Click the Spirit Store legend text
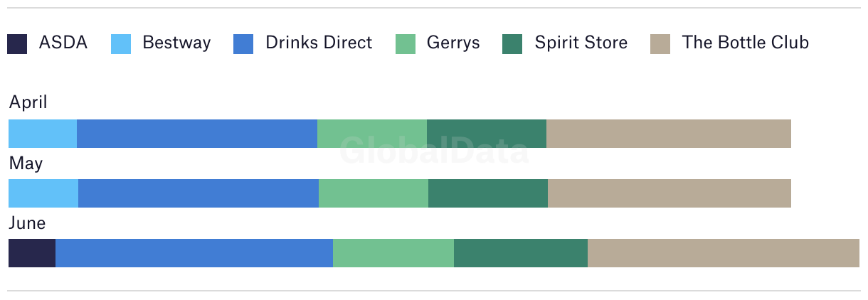Image resolution: width=868 pixels, height=300 pixels. point(581,43)
